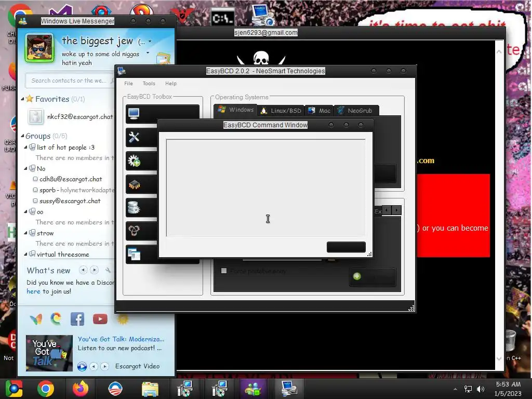
Task: Select contact cdh8u@escargot.chat
Action: pos(71,179)
